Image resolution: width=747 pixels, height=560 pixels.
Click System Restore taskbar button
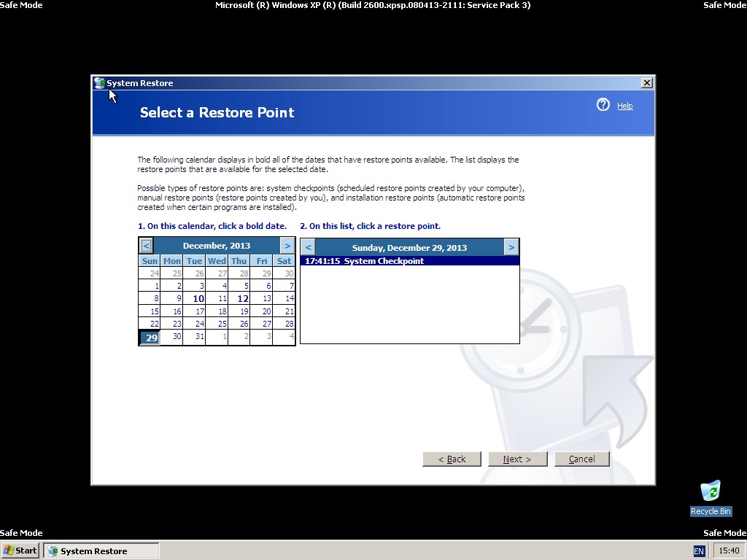[x=101, y=551]
